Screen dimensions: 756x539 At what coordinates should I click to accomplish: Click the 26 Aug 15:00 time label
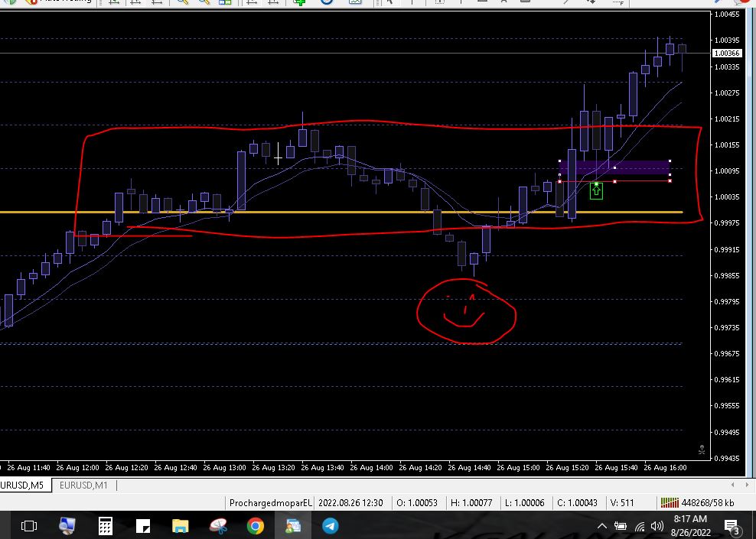[518, 467]
